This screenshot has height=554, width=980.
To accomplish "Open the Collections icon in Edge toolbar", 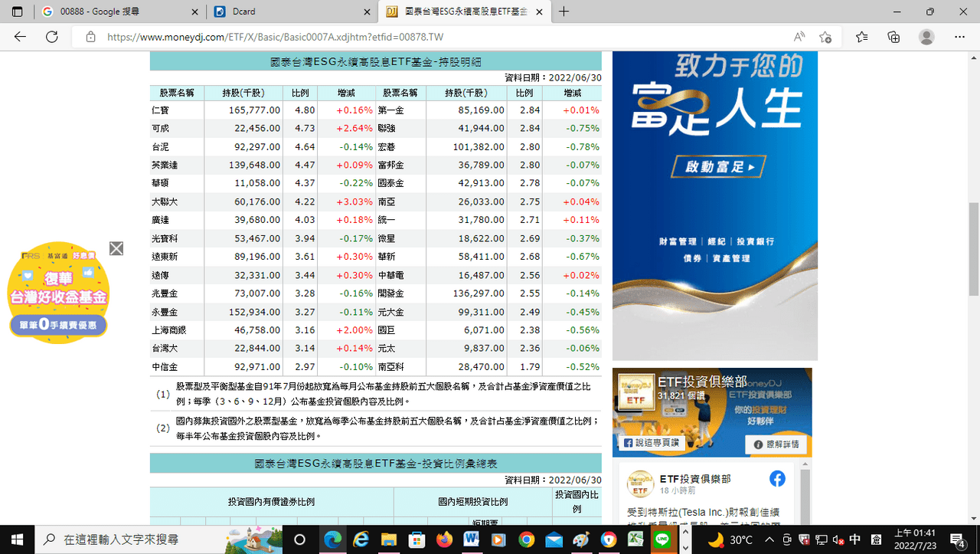I will [893, 37].
